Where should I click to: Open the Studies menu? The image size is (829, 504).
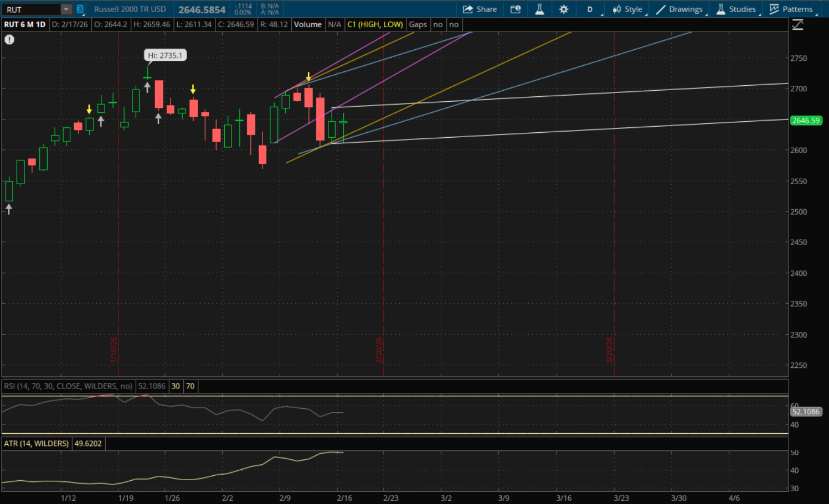(736, 9)
